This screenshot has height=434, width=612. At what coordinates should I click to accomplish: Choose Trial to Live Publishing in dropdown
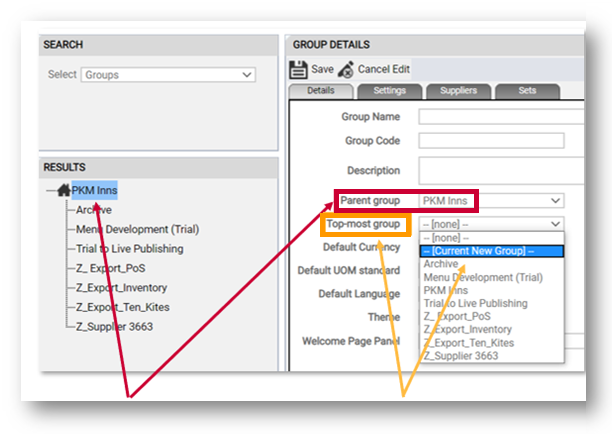(492, 303)
